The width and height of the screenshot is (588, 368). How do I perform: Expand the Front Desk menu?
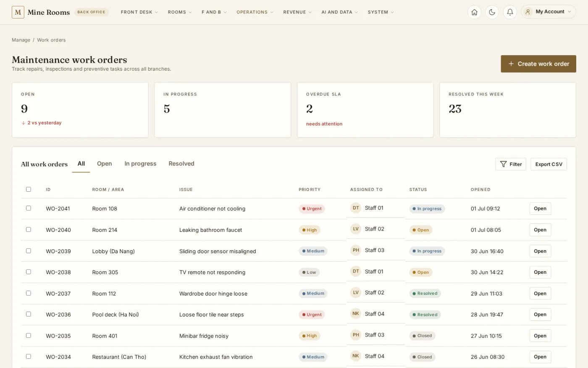tap(139, 12)
